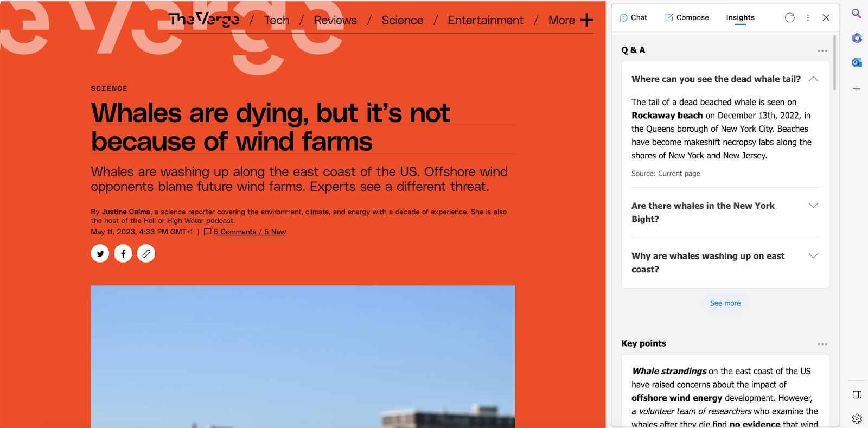Click the SCIENCE category label
868x428 pixels.
[x=109, y=88]
